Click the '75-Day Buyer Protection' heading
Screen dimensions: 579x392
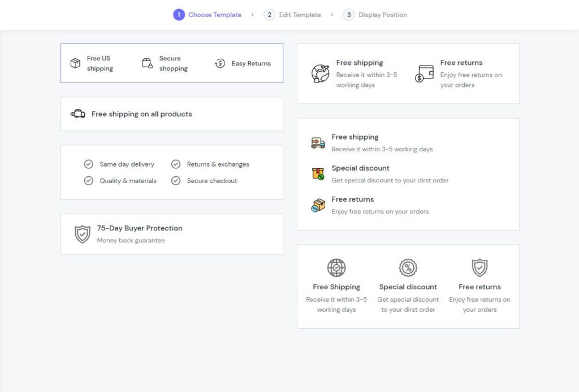pos(140,228)
